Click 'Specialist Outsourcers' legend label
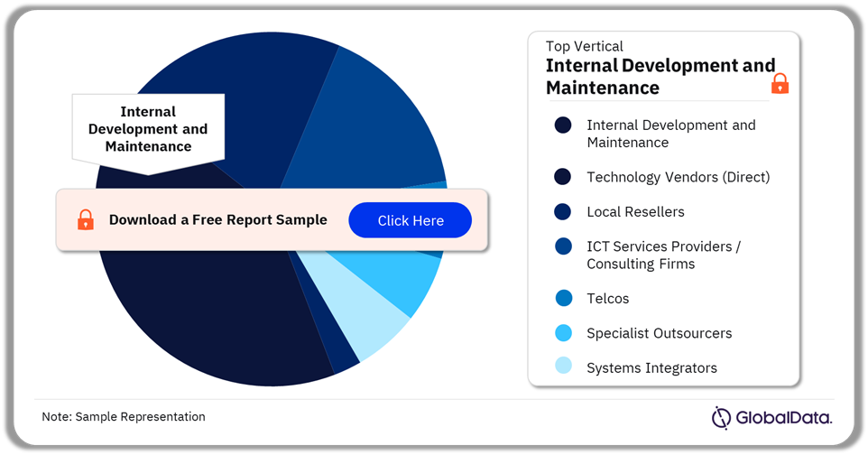Image resolution: width=868 pixels, height=455 pixels. coord(660,333)
